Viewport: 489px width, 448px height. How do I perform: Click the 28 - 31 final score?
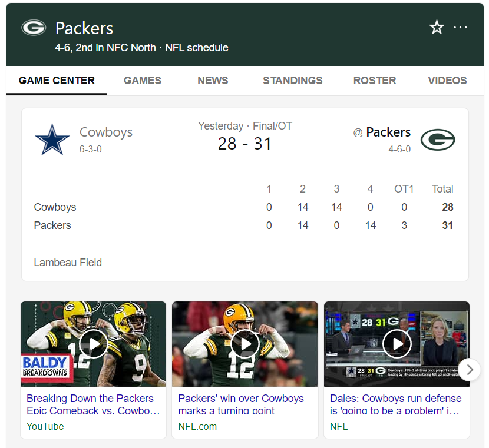245,144
